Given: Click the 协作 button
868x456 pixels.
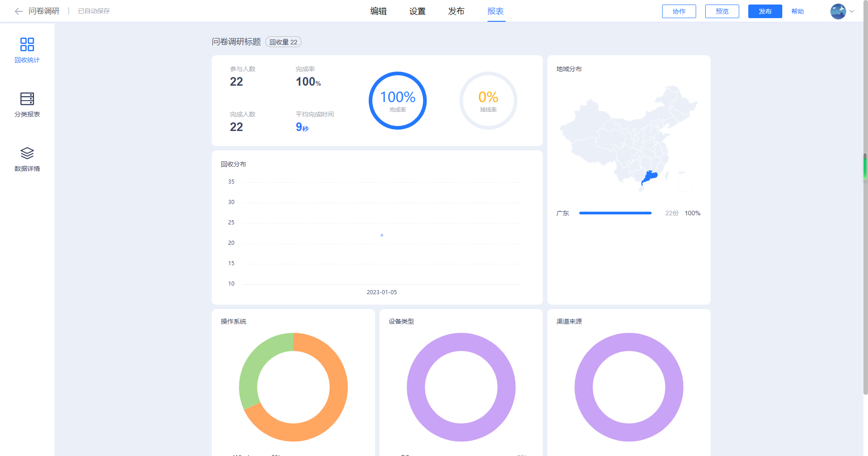Looking at the screenshot, I should [679, 11].
